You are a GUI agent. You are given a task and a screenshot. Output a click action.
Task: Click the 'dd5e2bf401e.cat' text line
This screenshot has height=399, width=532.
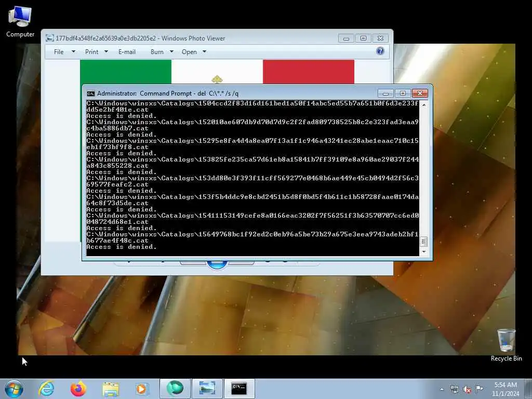117,110
